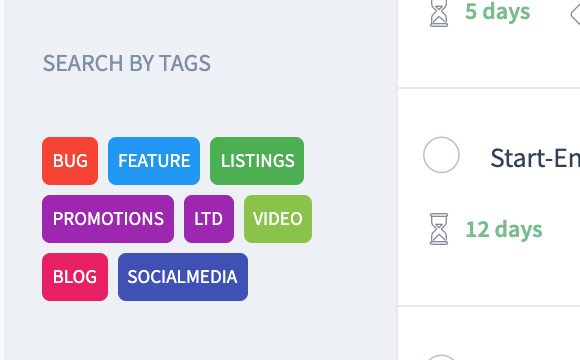Filter tasks by the red BUG tag
The image size is (580, 360).
70,161
